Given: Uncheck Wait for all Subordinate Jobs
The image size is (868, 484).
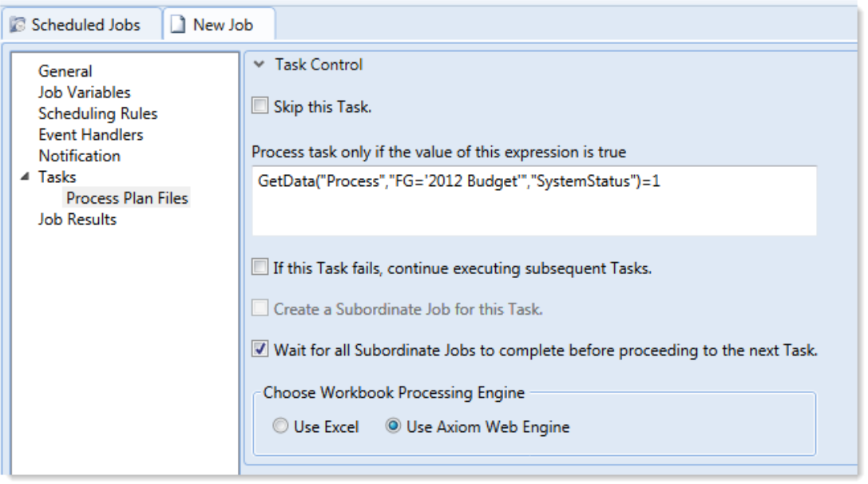Looking at the screenshot, I should point(260,349).
